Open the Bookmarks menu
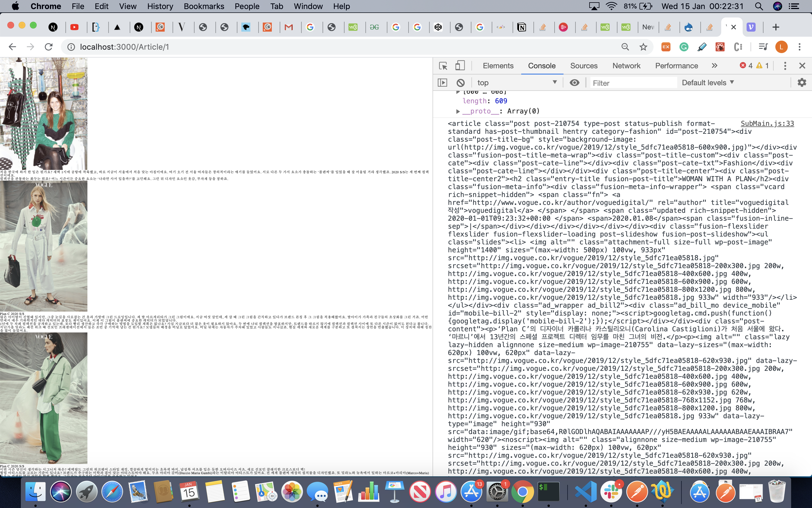The width and height of the screenshot is (812, 508). (204, 6)
